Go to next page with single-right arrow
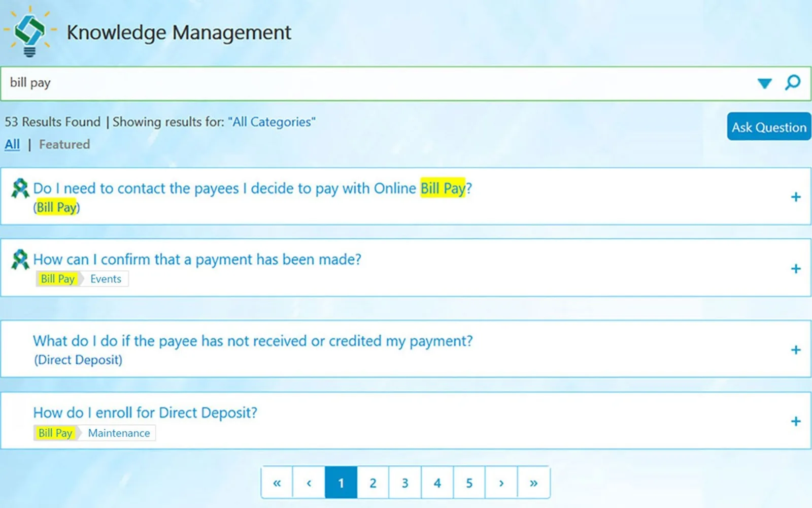The height and width of the screenshot is (508, 812). click(x=501, y=483)
